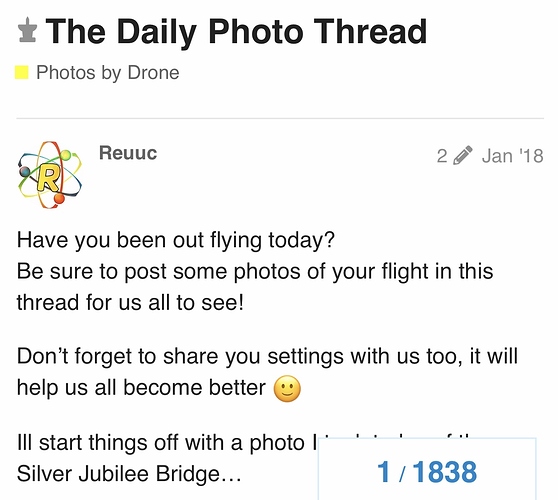Image resolution: width=558 pixels, height=500 pixels.
Task: Click the line 'Ill start things off with a photo'
Action: tap(166, 443)
